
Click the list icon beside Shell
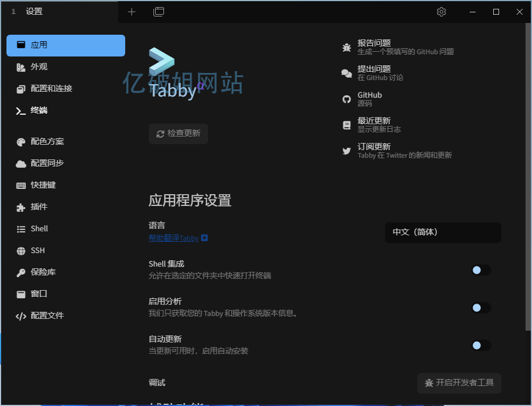[21, 229]
